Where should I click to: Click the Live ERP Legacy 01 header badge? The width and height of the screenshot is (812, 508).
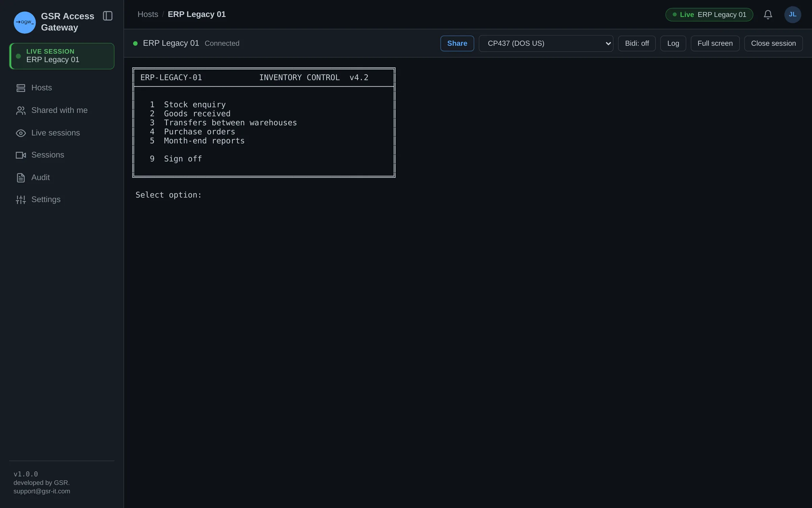point(709,15)
